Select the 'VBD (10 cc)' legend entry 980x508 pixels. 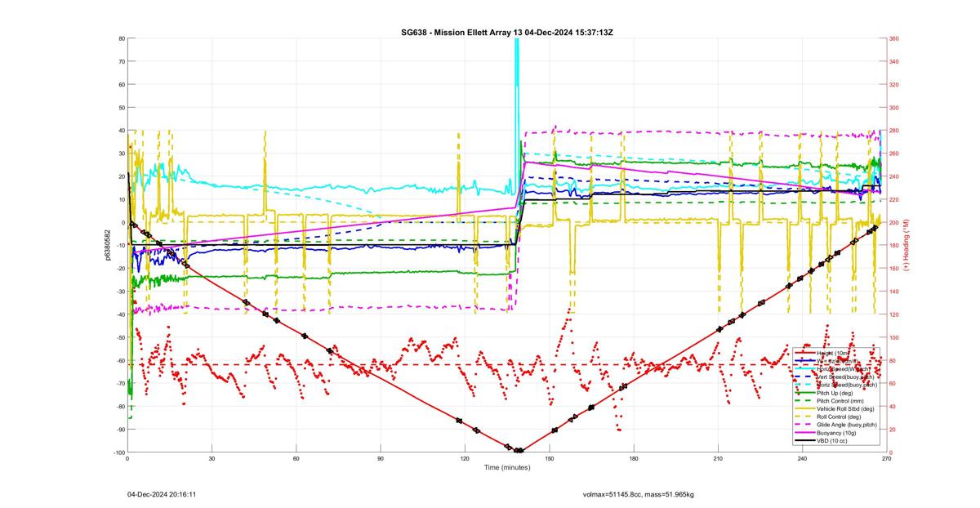(x=832, y=441)
